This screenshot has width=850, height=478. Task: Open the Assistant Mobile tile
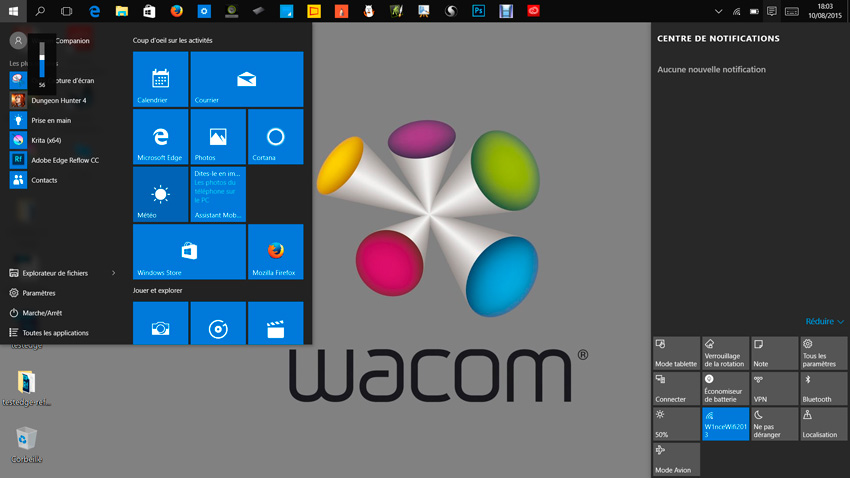click(x=218, y=194)
